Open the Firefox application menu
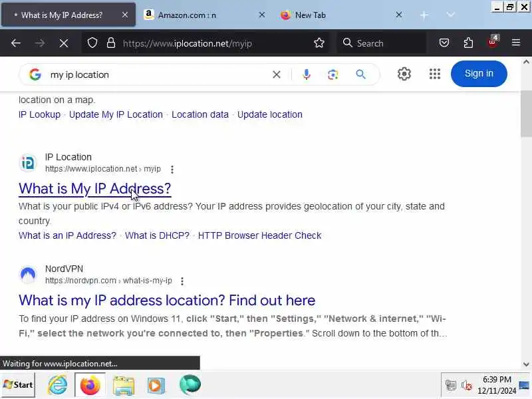Viewport: 532px width, 399px height. click(x=516, y=43)
